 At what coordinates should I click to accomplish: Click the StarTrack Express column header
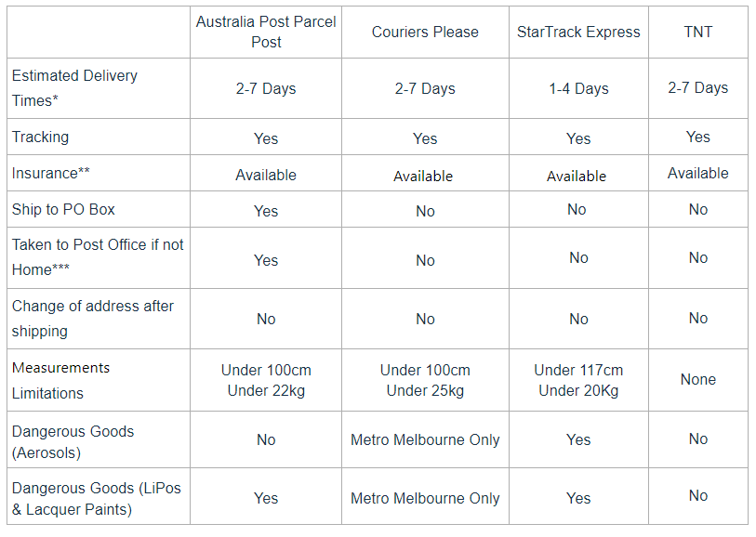point(578,32)
